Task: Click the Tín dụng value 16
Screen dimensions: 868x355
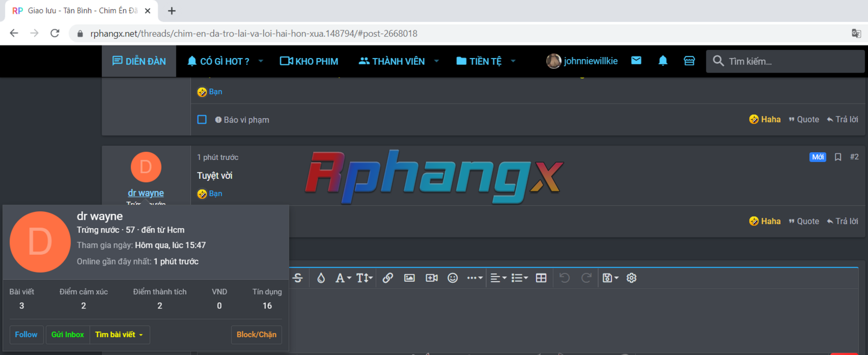Action: [x=267, y=306]
